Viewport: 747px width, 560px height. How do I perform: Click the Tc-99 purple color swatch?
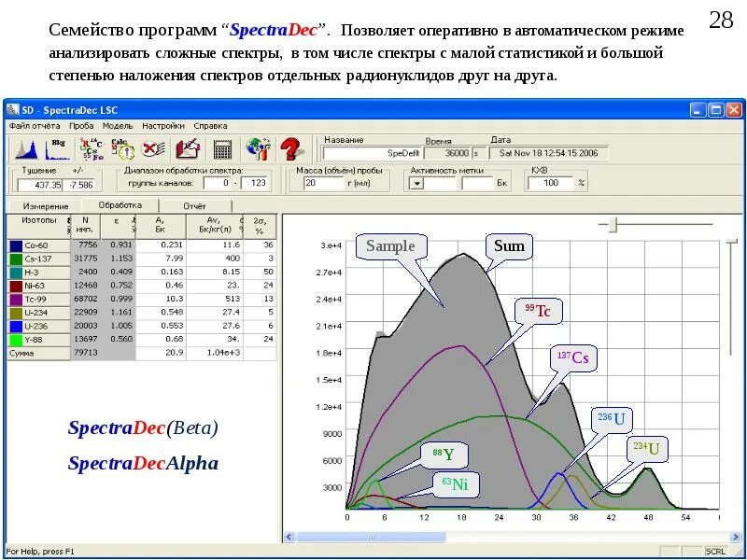pos(16,300)
